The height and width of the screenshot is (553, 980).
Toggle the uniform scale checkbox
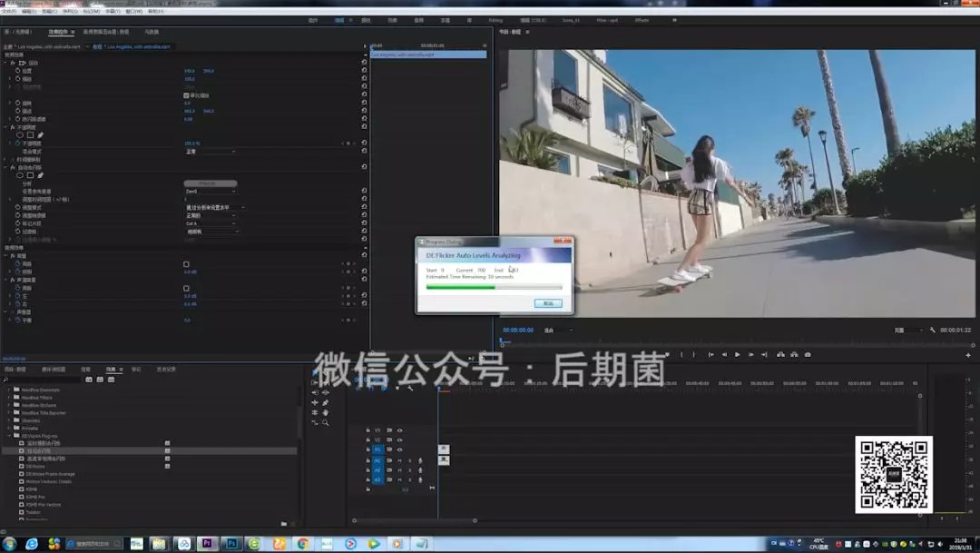186,94
